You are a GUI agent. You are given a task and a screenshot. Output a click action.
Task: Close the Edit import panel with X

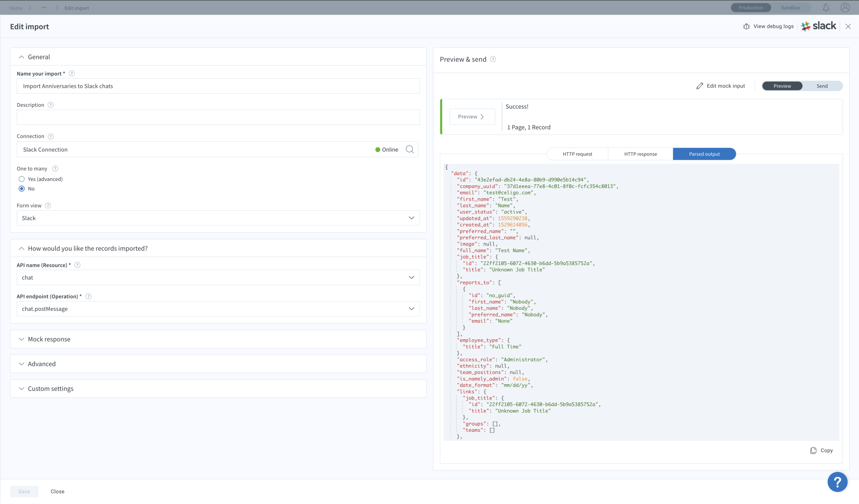(x=848, y=26)
